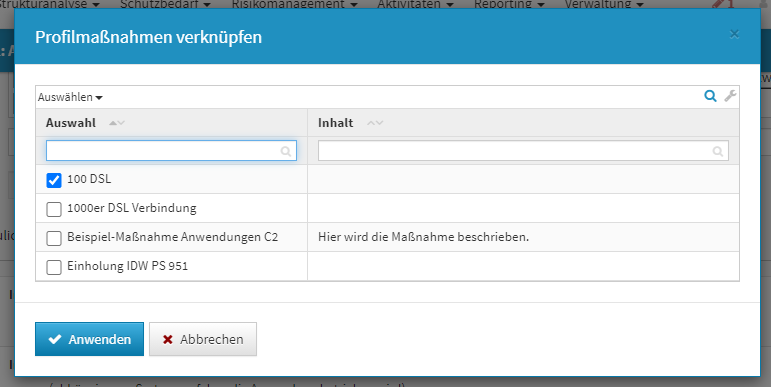
Task: Focus the Inhalt filter text field
Action: [x=523, y=151]
